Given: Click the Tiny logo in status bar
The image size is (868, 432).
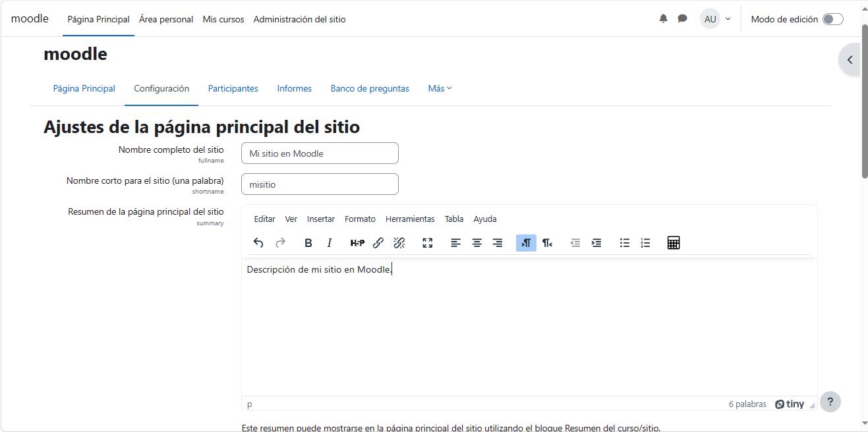Looking at the screenshot, I should coord(790,404).
